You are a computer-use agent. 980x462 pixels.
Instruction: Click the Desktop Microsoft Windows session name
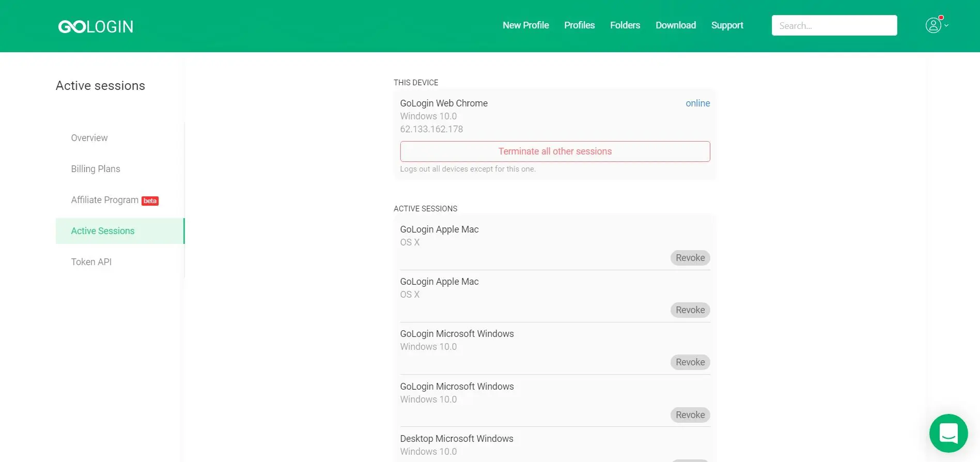(457, 439)
